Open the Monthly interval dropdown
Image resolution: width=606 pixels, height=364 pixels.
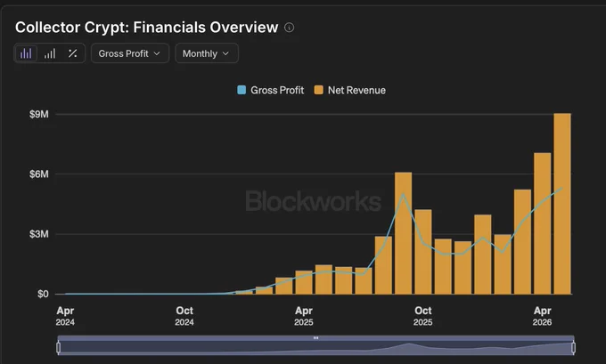pos(207,53)
